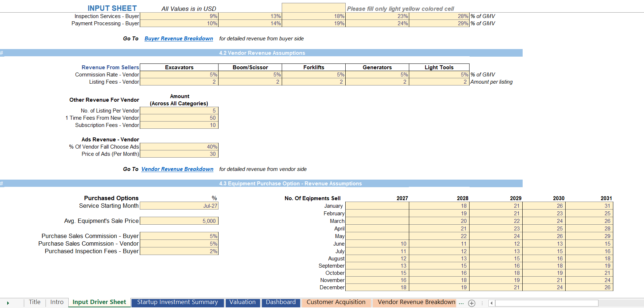
Task: Click the horizontal scrollbar left arrow
Action: pyautogui.click(x=492, y=303)
